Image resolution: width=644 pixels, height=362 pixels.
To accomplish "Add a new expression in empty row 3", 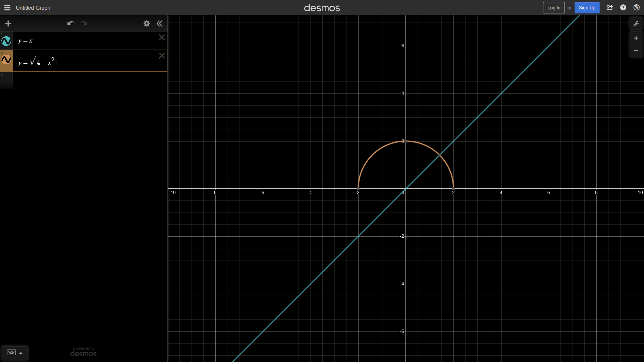I will click(x=90, y=80).
